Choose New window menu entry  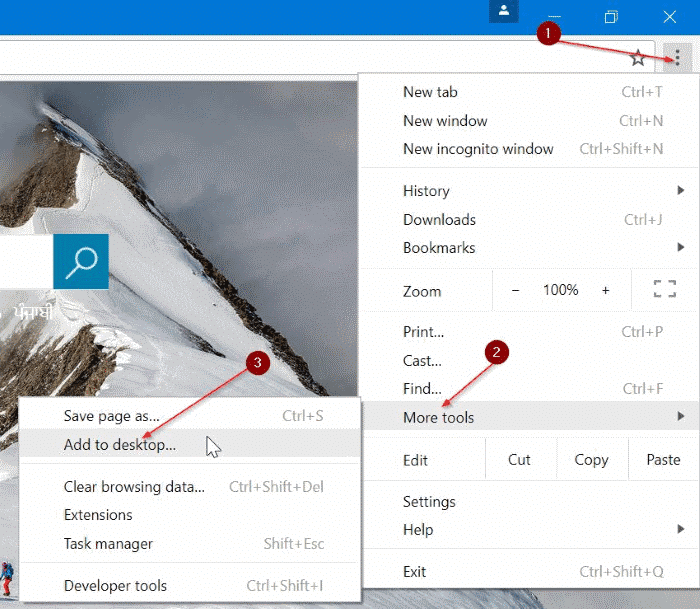529,121
